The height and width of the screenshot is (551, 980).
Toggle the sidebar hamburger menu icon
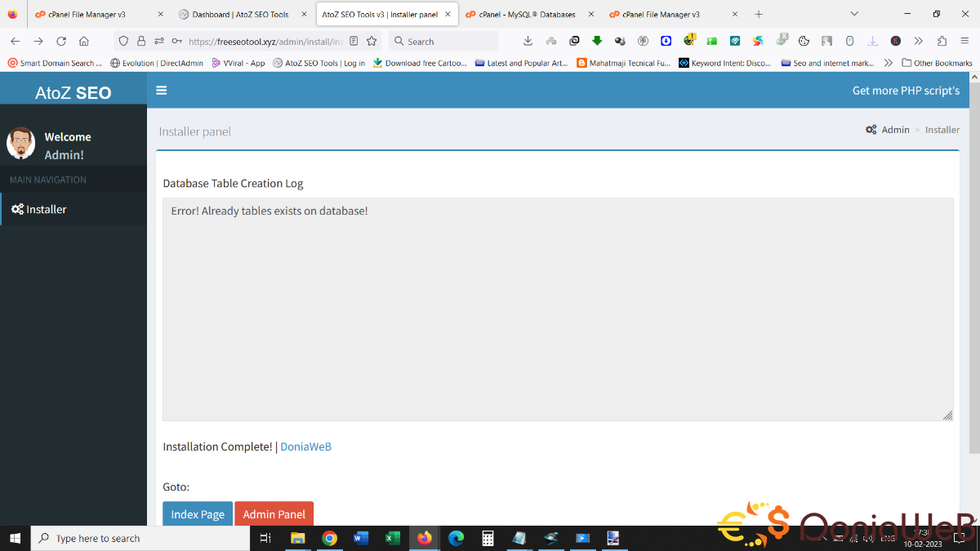tap(161, 91)
